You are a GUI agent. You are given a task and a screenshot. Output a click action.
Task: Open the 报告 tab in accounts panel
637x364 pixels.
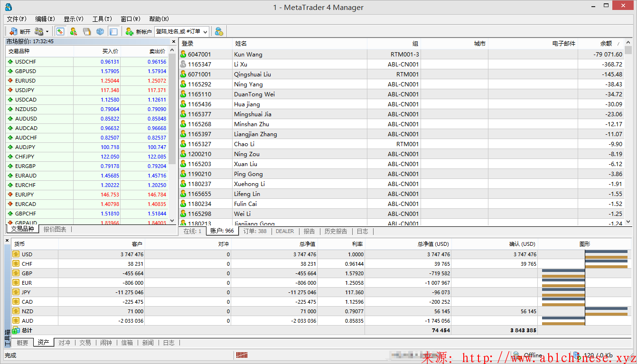[309, 232]
